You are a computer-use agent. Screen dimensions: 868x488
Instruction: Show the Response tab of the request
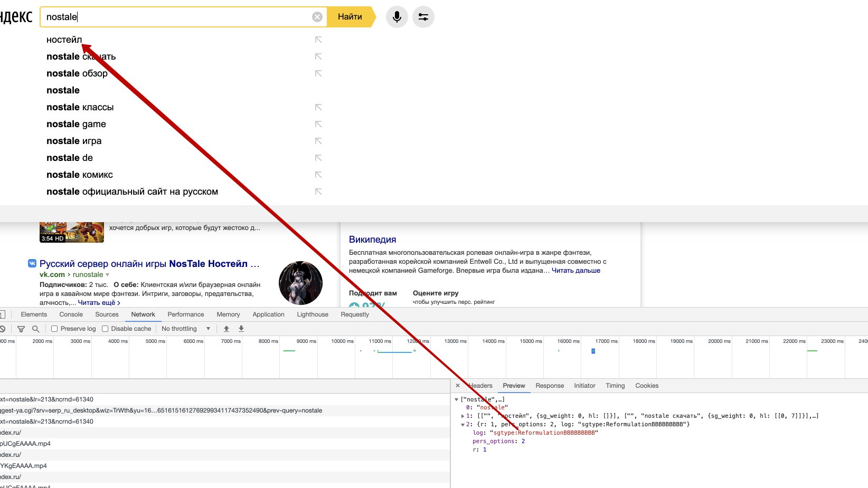click(550, 386)
